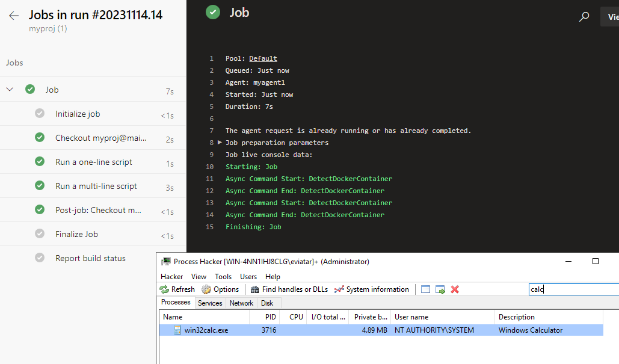Screen dimensions: 619x364
Task: Click log line Starting: Job
Action: click(251, 167)
